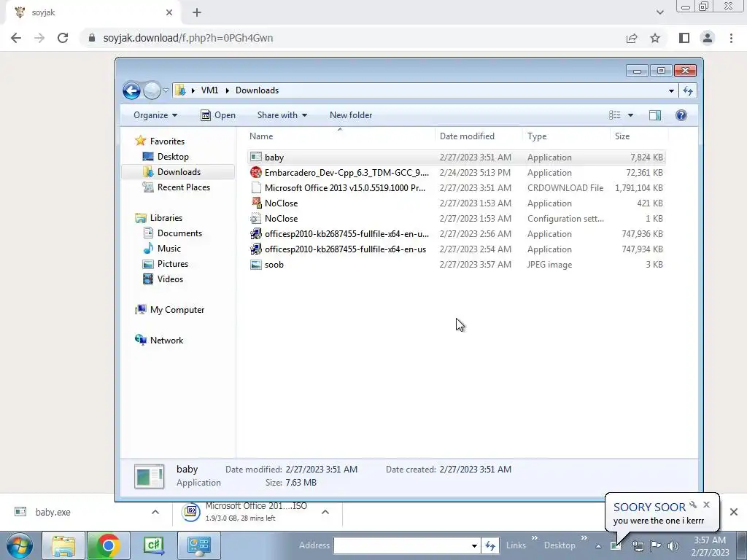Sort by Date modified column
Image resolution: width=747 pixels, height=560 pixels.
(x=479, y=136)
